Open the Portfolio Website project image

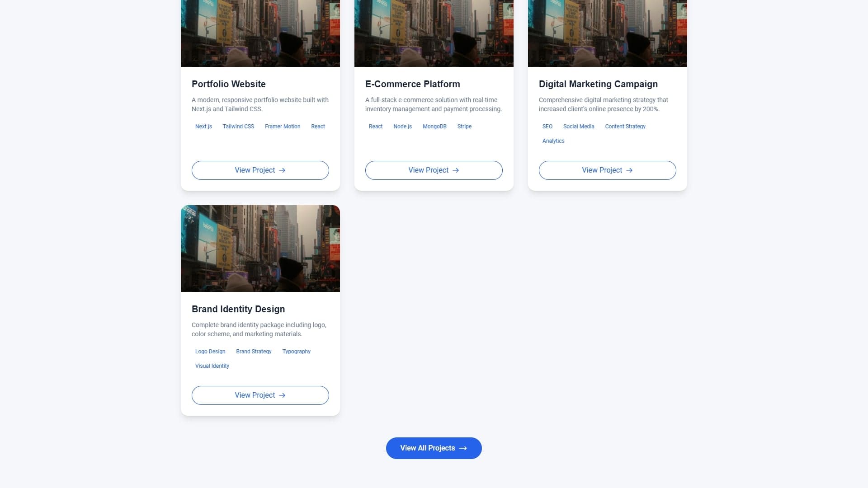coord(260,33)
